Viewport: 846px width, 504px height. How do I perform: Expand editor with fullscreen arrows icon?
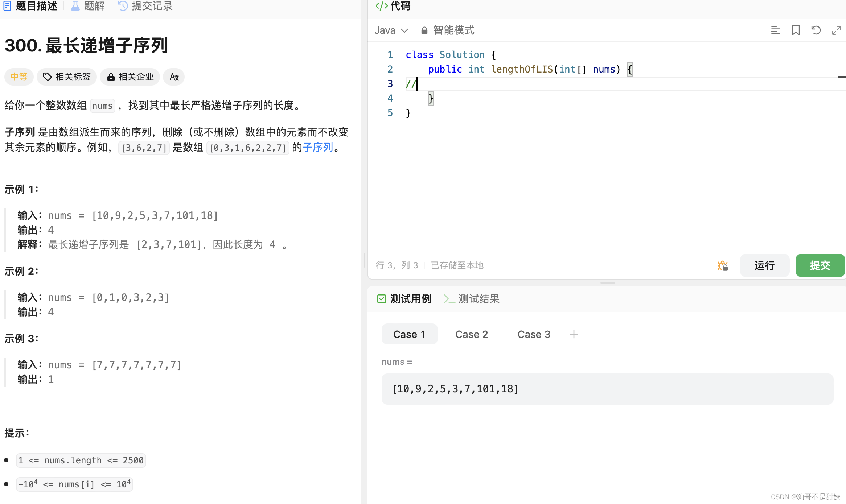point(836,30)
